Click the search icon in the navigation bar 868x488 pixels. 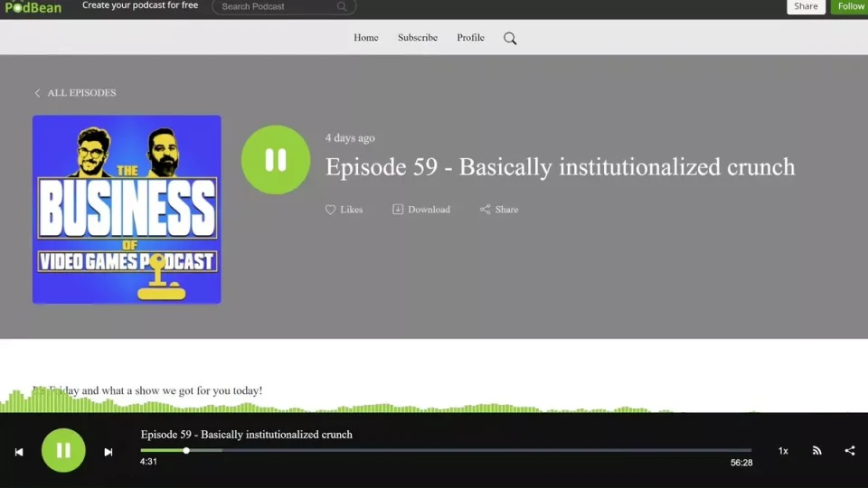510,38
